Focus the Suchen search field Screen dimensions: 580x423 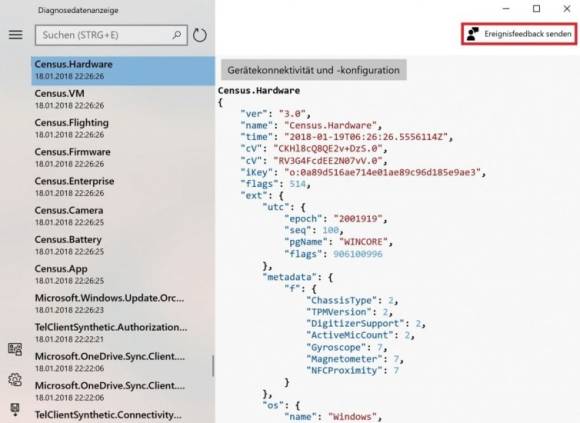(111, 35)
